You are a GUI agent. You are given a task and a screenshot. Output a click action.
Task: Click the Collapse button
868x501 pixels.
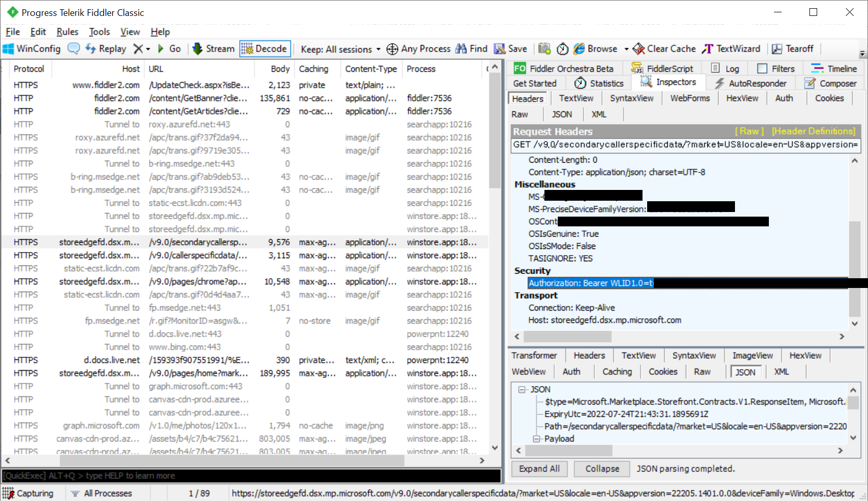(x=602, y=469)
